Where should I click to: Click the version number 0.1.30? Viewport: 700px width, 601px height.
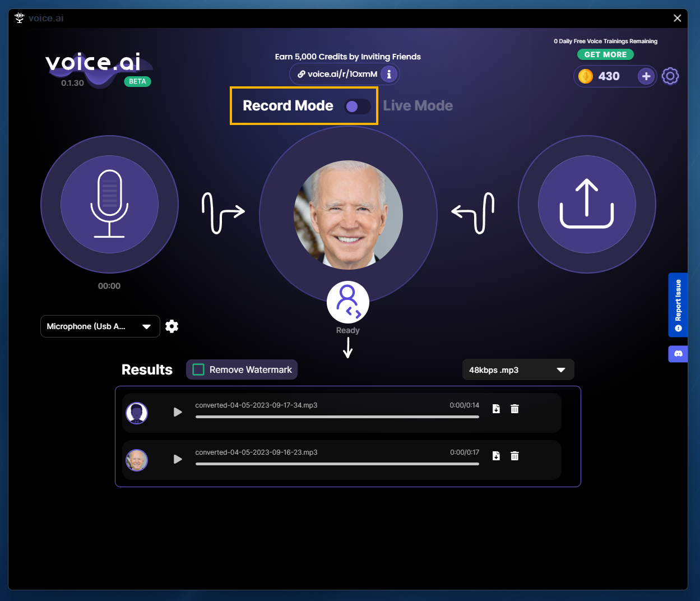click(73, 83)
